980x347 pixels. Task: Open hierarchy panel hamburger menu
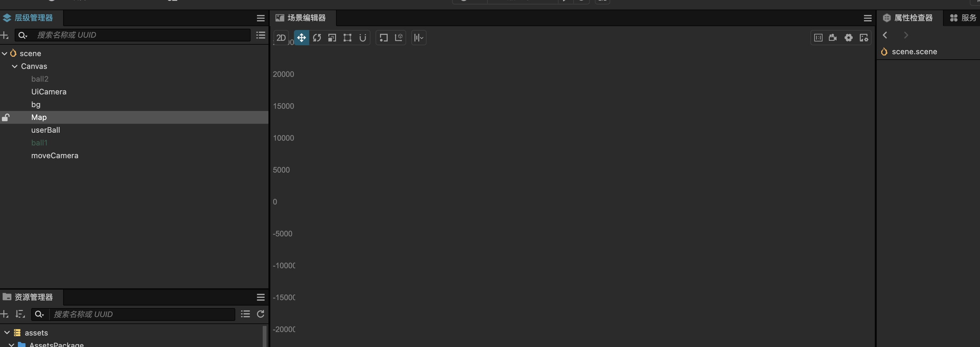click(260, 18)
